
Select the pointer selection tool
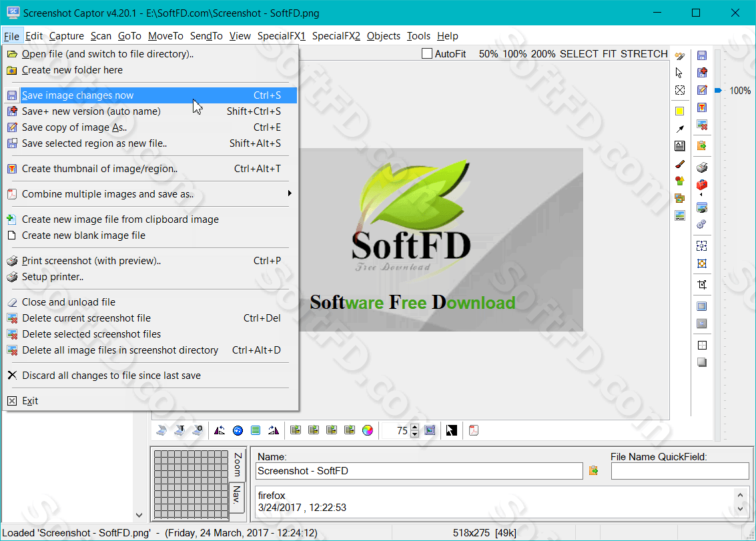point(679,73)
